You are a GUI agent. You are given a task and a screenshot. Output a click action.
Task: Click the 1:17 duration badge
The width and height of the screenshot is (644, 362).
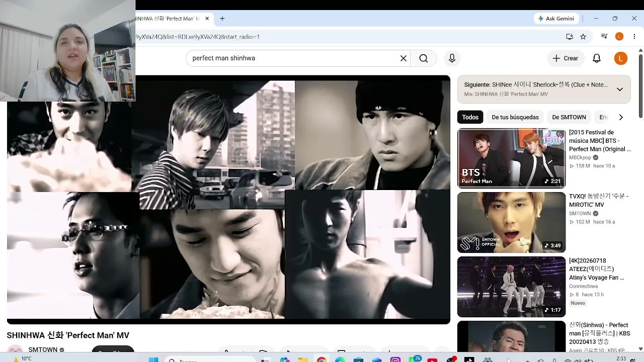[552, 310]
